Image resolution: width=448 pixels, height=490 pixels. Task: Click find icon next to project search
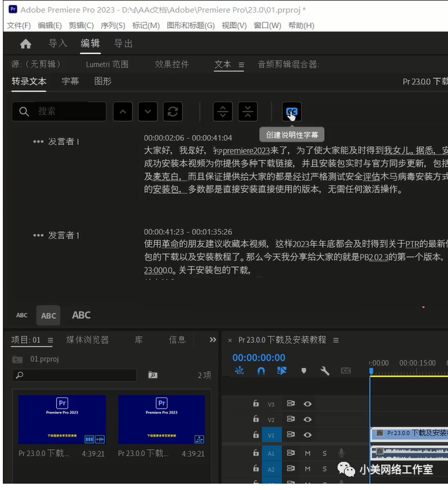pos(153,375)
